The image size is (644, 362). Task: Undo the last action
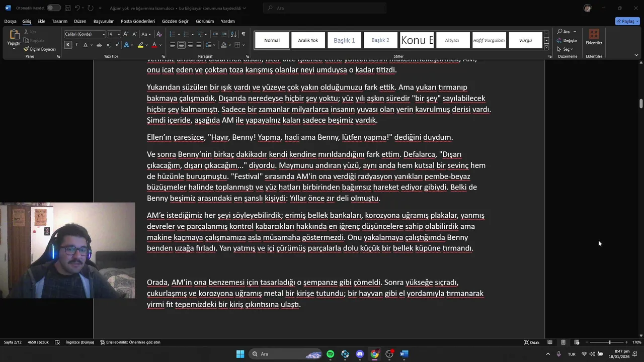pyautogui.click(x=77, y=8)
